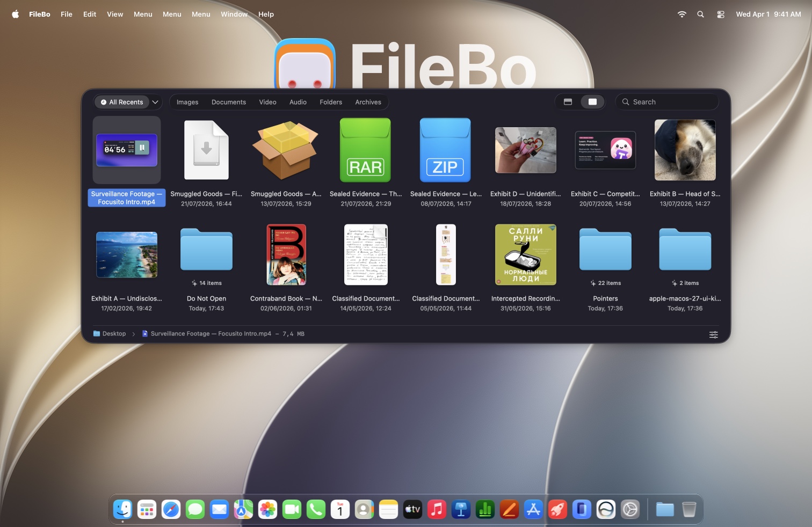Screen dimensions: 812x527
Task: Open Launchpad from the Dock
Action: click(x=147, y=509)
